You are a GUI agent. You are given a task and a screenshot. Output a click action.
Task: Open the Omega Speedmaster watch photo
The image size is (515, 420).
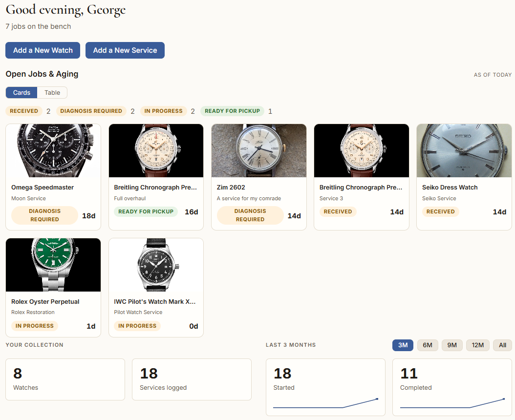53,151
